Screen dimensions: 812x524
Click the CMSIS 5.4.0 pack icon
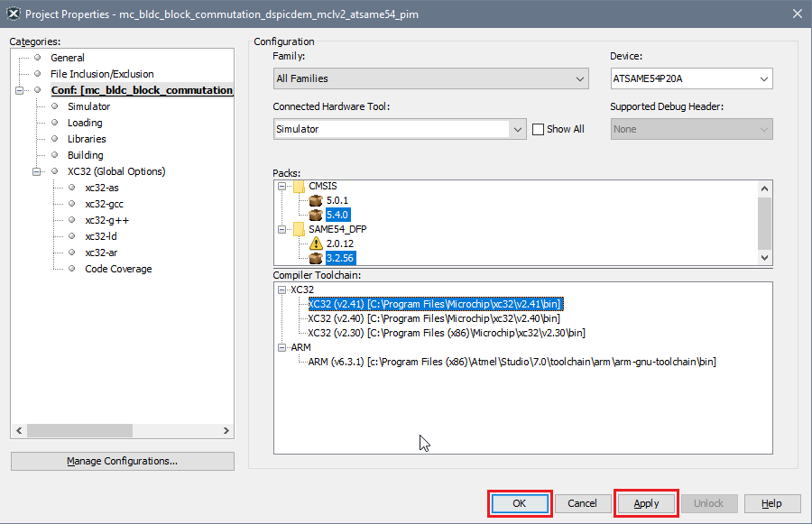(x=316, y=215)
